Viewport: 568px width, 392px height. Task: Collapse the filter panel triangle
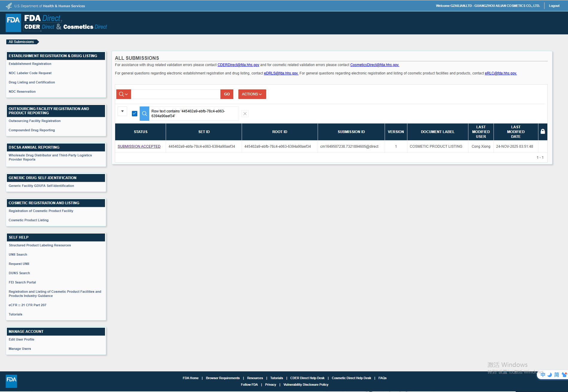(x=122, y=111)
